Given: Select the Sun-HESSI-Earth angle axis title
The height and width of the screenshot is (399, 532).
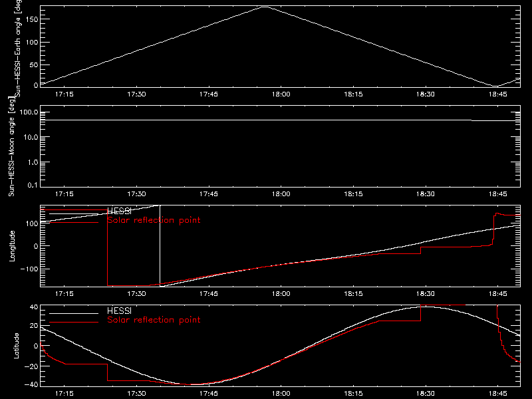Looking at the screenshot, I should pos(18,49).
